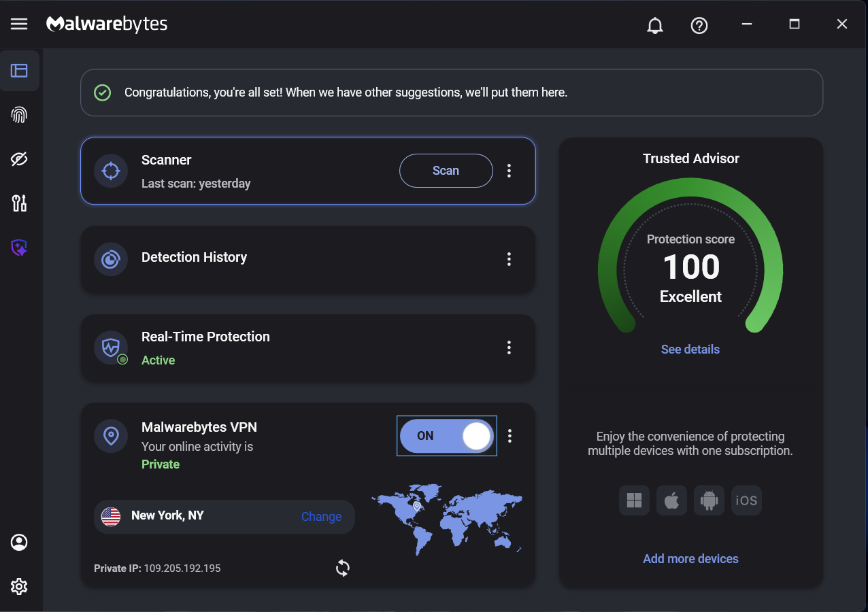Start a scan with the Scan button
Image resolution: width=868 pixels, height=612 pixels.
446,171
